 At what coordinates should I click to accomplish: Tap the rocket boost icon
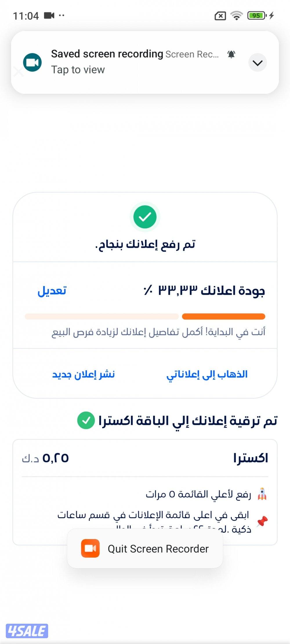pyautogui.click(x=262, y=494)
